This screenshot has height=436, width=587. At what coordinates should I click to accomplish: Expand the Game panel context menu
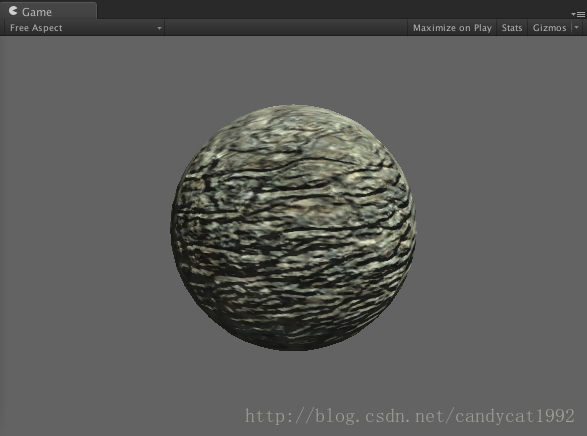pos(578,14)
